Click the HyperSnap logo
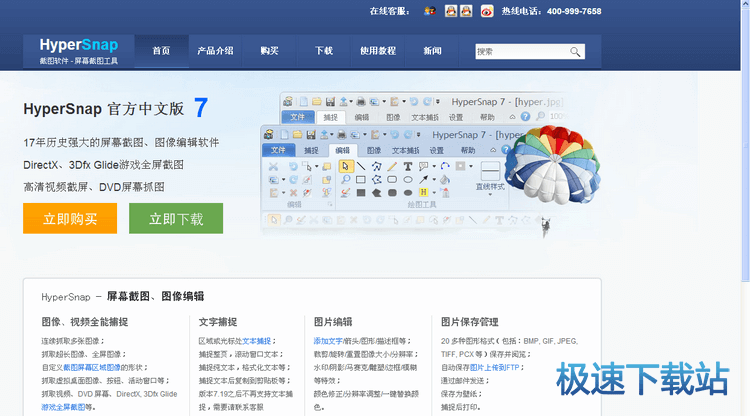The image size is (750, 416). tap(79, 51)
